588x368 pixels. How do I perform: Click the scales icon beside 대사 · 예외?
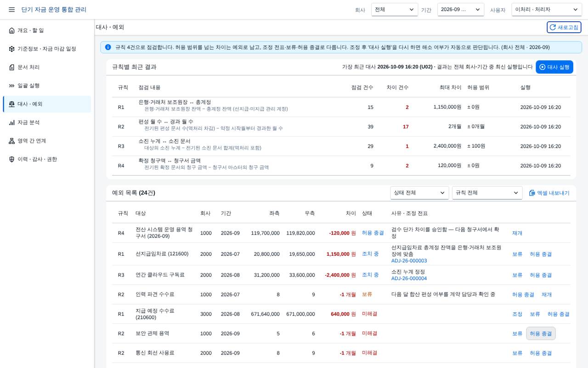[12, 104]
